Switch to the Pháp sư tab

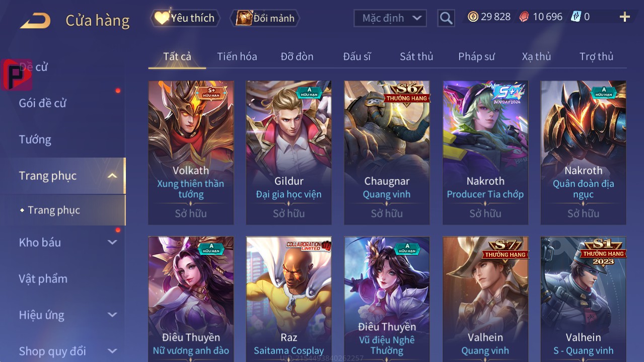476,56
